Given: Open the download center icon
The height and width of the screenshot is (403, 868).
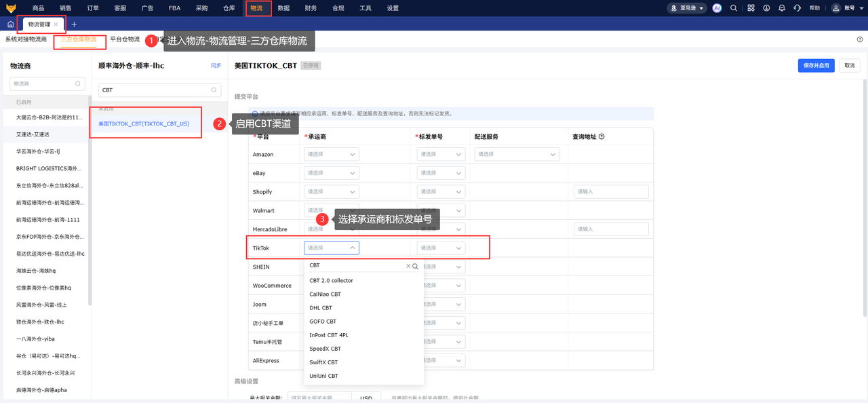Looking at the screenshot, I should (766, 8).
